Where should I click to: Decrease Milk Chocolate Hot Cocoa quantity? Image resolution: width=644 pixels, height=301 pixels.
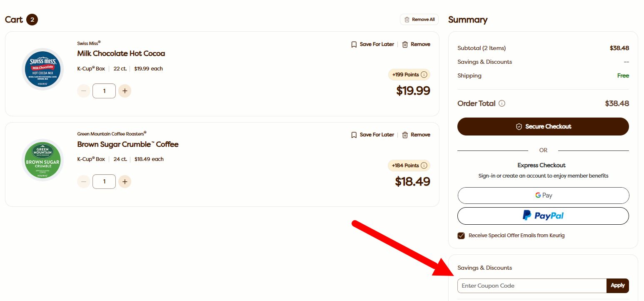(x=84, y=91)
